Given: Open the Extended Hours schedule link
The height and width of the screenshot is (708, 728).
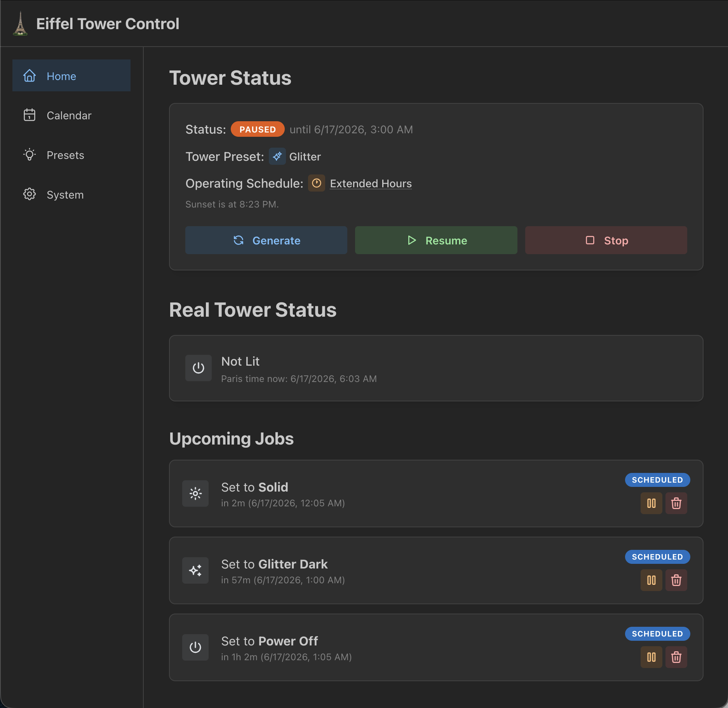Looking at the screenshot, I should coord(371,183).
